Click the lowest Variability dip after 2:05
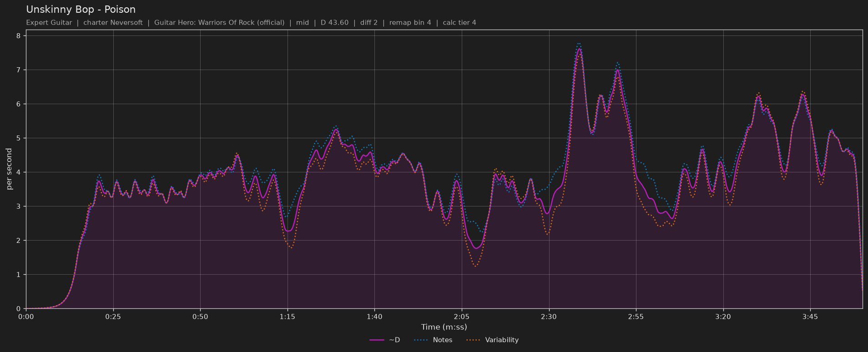868x352 pixels. [475, 266]
